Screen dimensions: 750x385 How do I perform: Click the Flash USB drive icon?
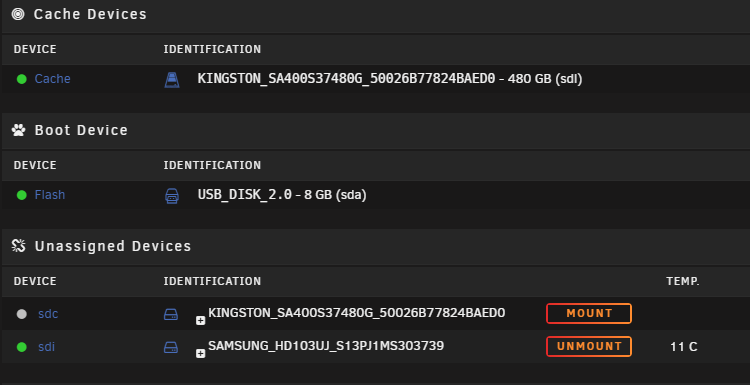tap(172, 196)
